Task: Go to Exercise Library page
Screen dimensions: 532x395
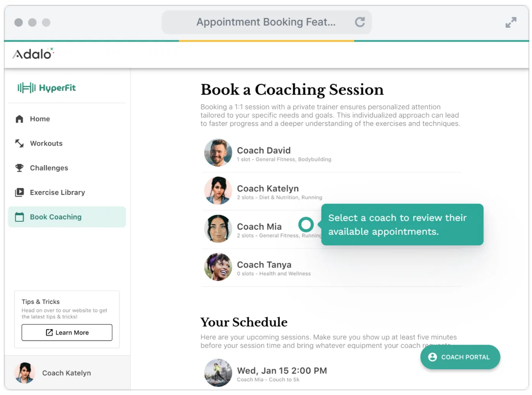Action: 57,192
